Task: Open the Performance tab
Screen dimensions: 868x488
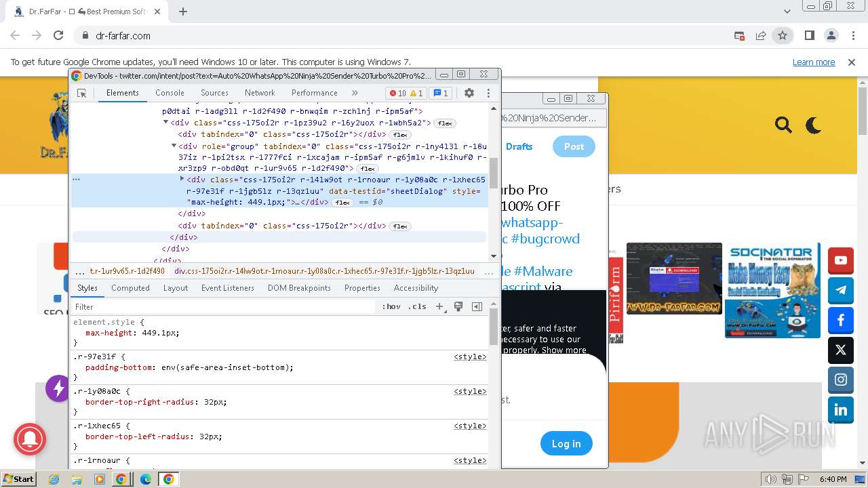Action: 314,93
